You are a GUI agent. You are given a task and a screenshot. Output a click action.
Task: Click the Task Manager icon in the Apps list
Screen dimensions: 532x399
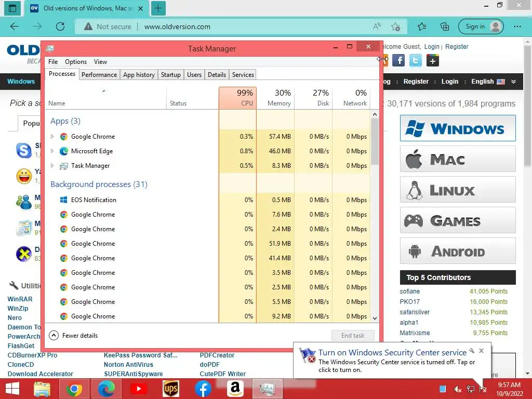click(63, 166)
